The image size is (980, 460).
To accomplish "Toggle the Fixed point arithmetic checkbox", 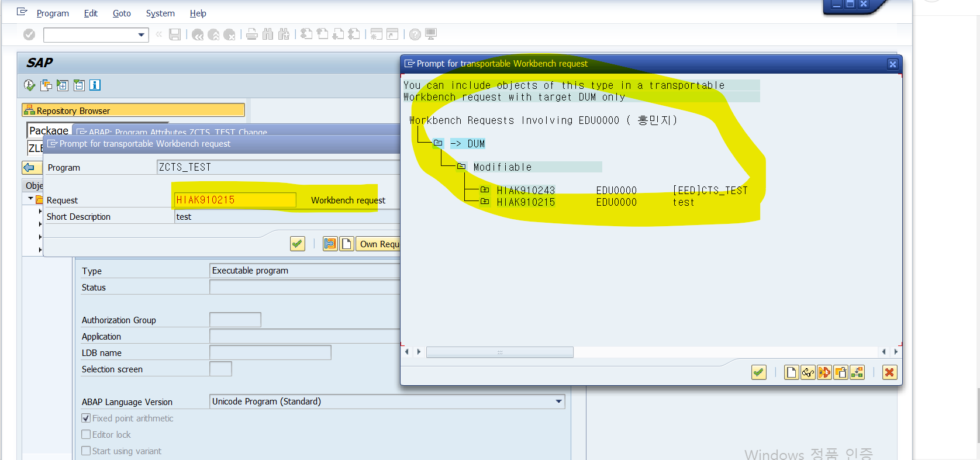I will [x=86, y=418].
